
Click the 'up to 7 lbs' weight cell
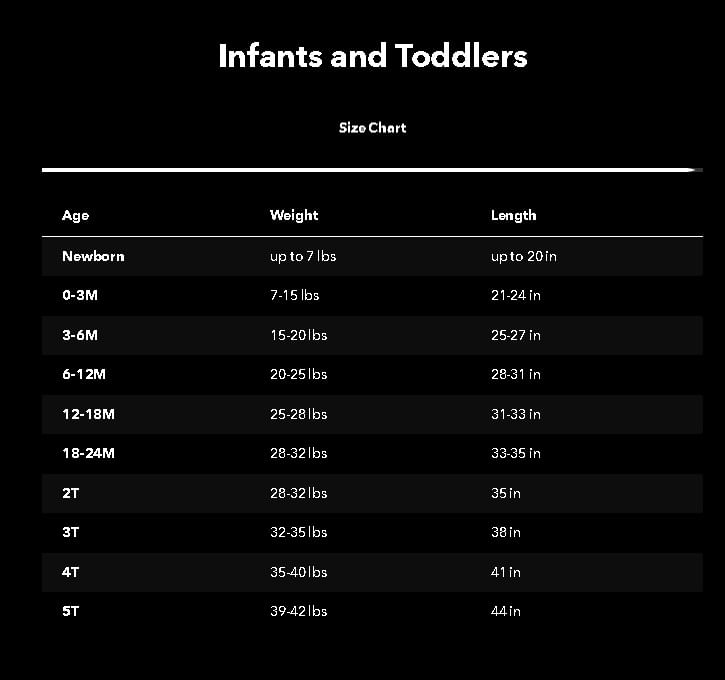click(303, 256)
